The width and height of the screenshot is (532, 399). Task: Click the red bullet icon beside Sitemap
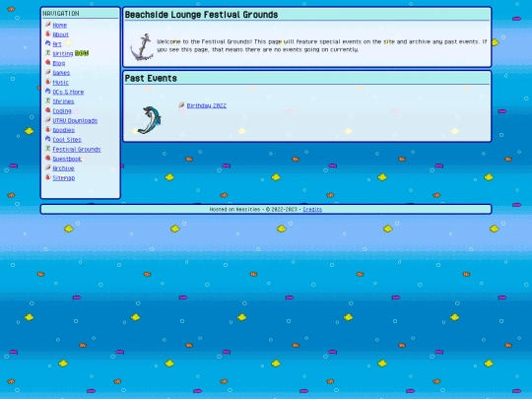tap(48, 177)
